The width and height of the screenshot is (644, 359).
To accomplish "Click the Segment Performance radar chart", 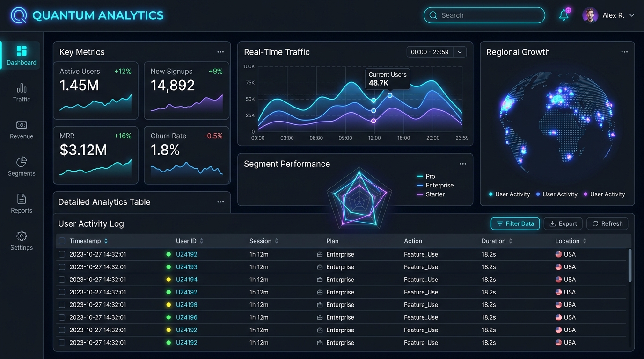I will 359,198.
